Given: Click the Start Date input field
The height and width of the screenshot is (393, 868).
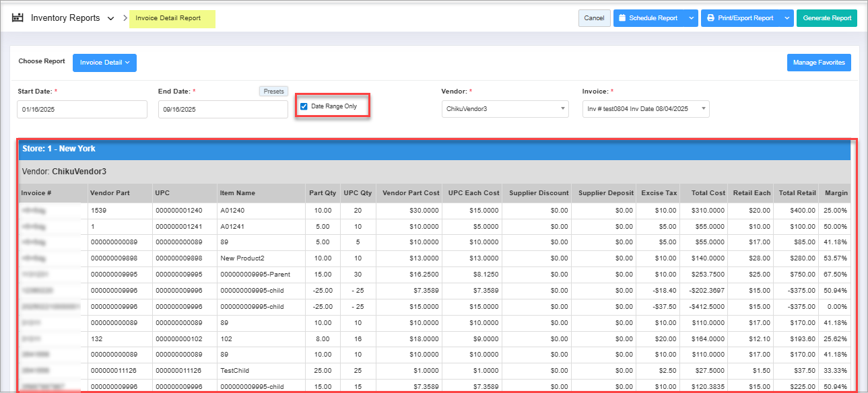Looking at the screenshot, I should (81, 109).
